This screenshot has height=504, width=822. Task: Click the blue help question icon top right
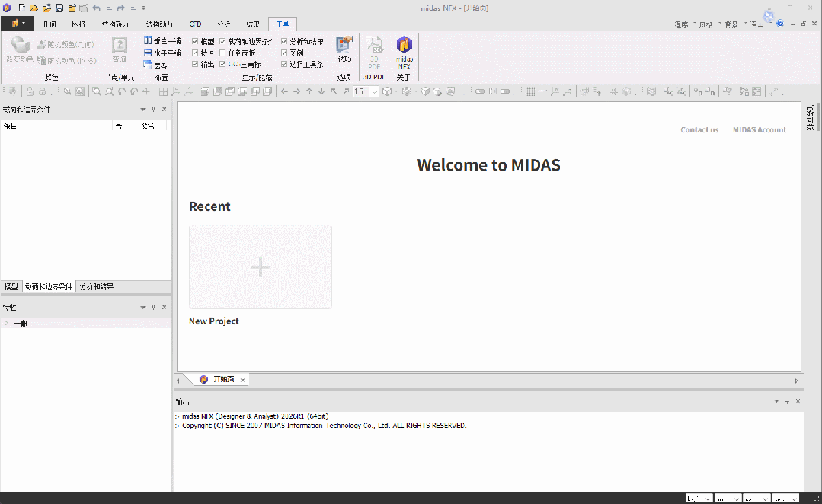(x=780, y=24)
